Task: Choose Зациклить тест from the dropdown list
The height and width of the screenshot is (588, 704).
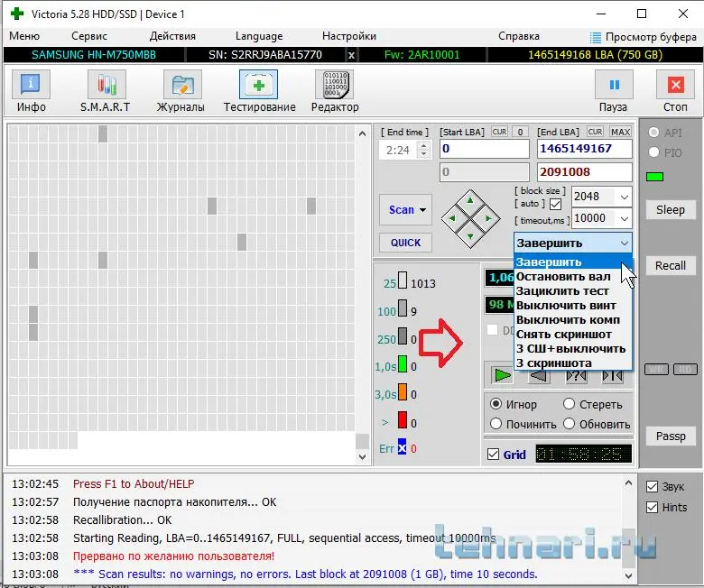Action: click(573, 291)
